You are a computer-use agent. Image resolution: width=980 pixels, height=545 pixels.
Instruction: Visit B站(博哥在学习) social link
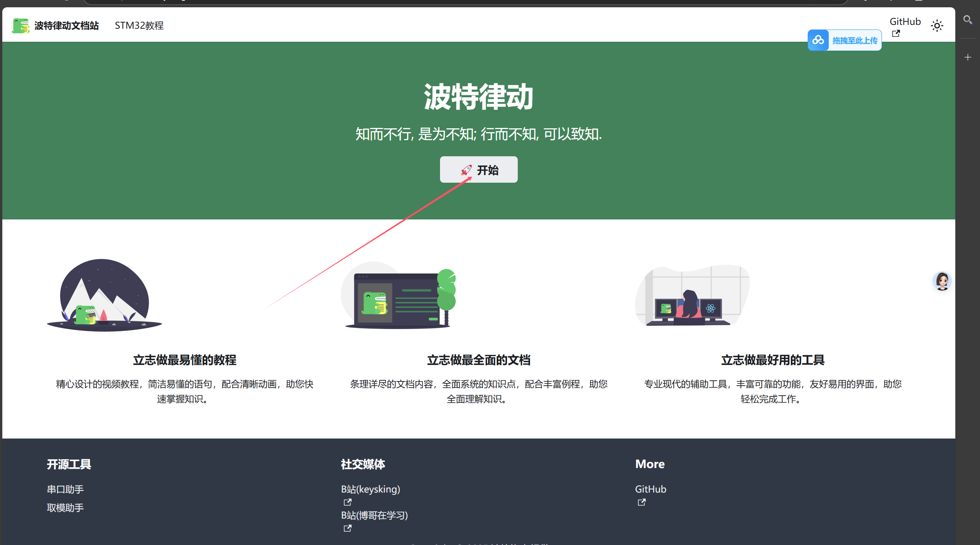click(x=374, y=515)
